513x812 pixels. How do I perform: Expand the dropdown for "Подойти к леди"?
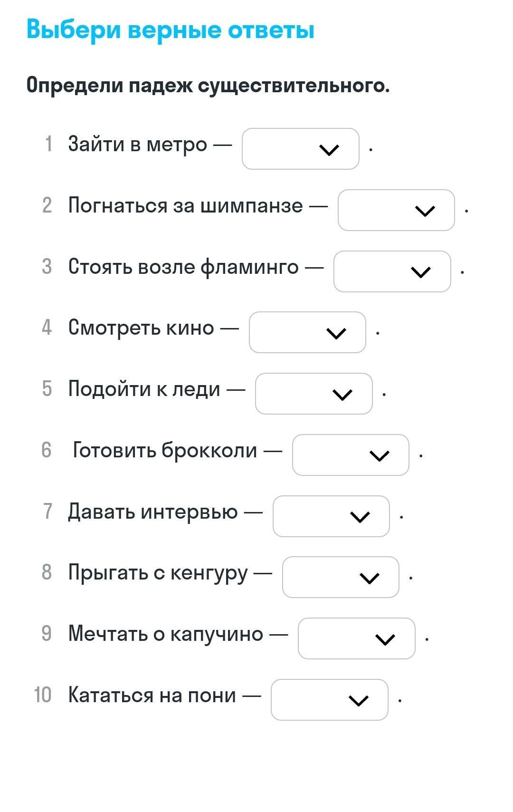click(313, 394)
